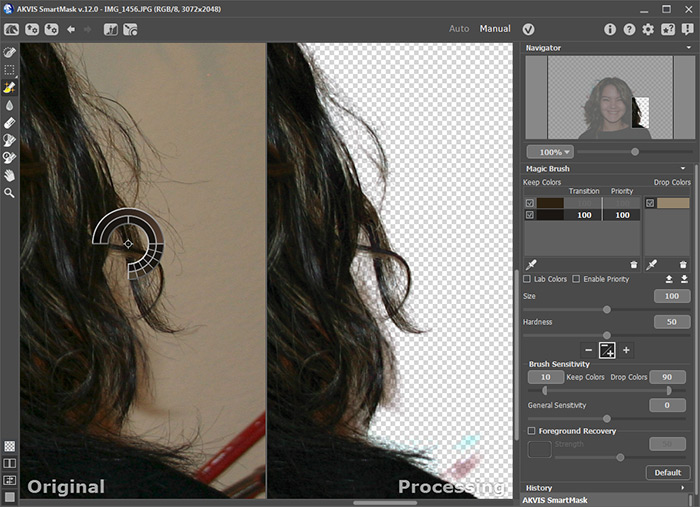Image resolution: width=700 pixels, height=507 pixels.
Task: Click the stroke direction toolbar icon
Action: pyautogui.click(x=130, y=29)
